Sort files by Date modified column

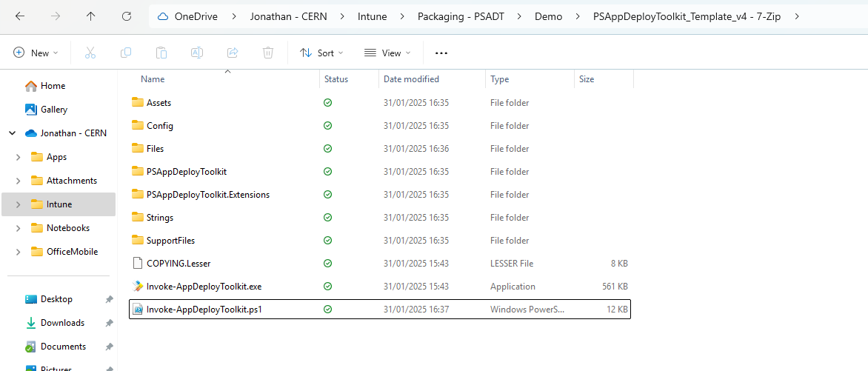tap(411, 79)
